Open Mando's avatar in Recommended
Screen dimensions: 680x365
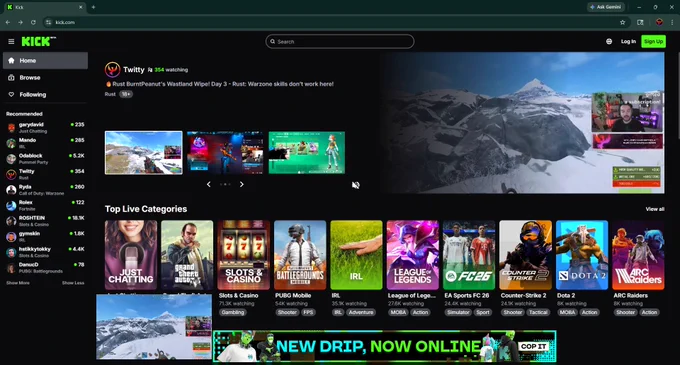coord(11,143)
